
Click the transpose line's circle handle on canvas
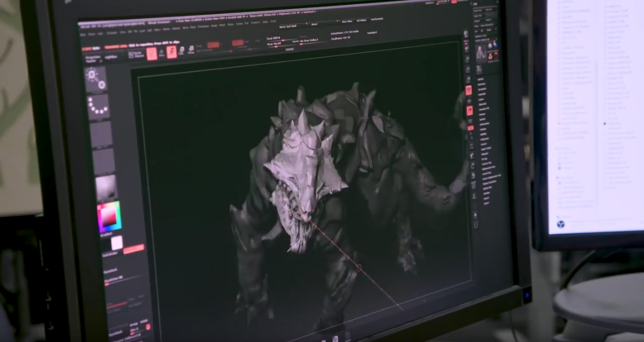click(359, 268)
